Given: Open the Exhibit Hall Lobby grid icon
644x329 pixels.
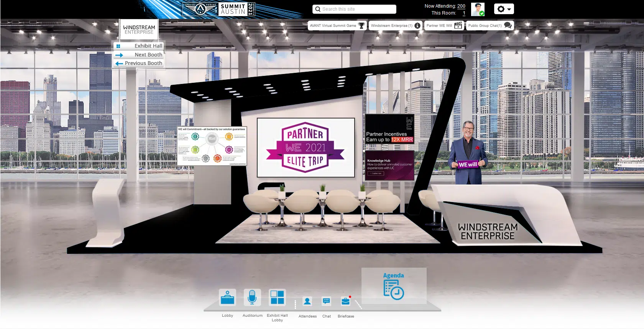Looking at the screenshot, I should click(x=277, y=297).
